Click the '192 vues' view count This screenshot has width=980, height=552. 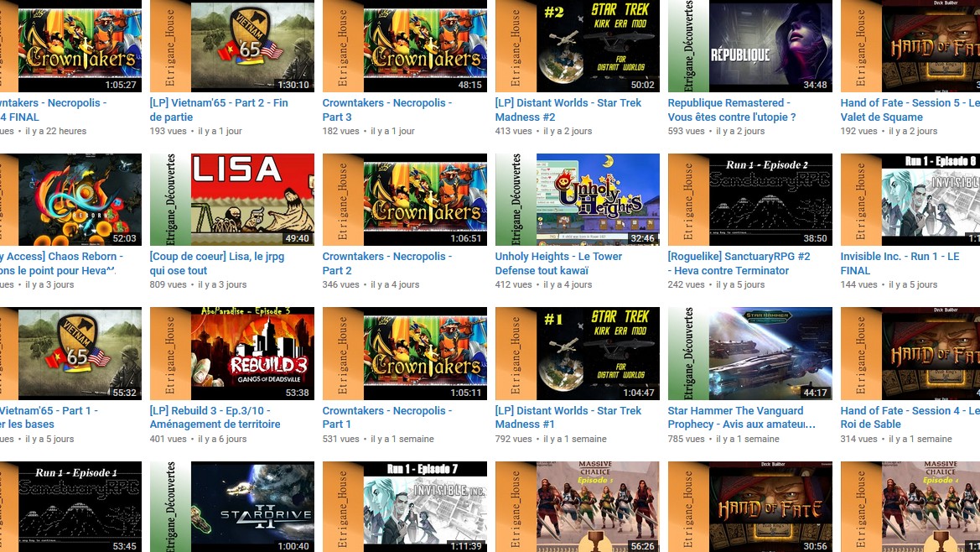858,131
